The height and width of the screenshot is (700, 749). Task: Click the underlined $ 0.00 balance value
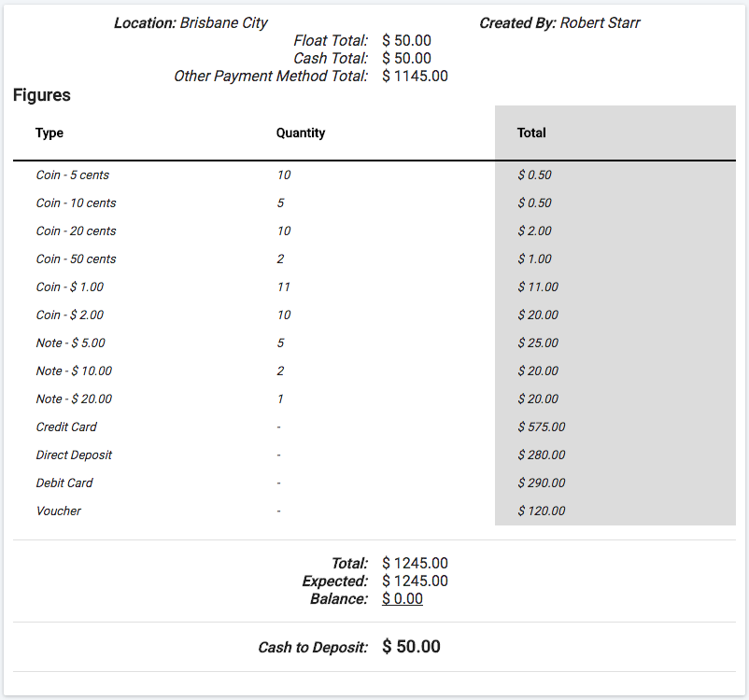tap(403, 599)
